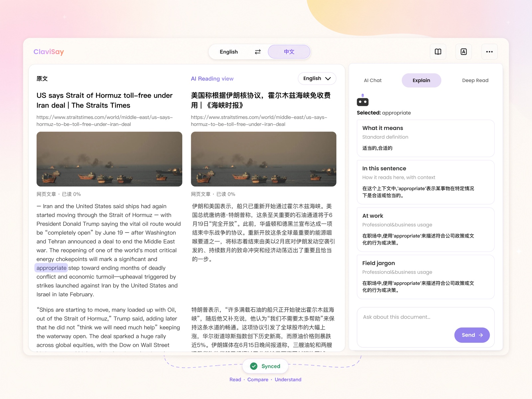Click the English article headline
Image resolution: width=532 pixels, height=399 pixels.
pos(104,100)
